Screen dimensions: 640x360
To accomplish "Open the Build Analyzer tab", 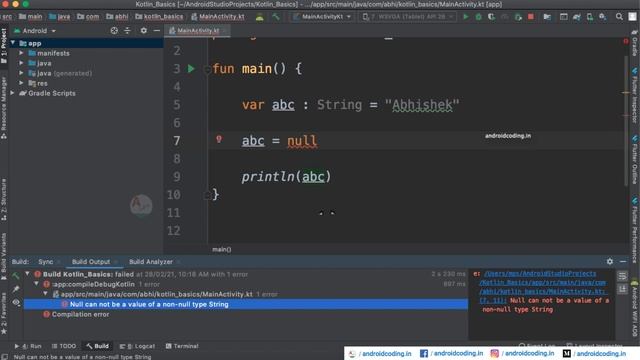I will [x=151, y=262].
